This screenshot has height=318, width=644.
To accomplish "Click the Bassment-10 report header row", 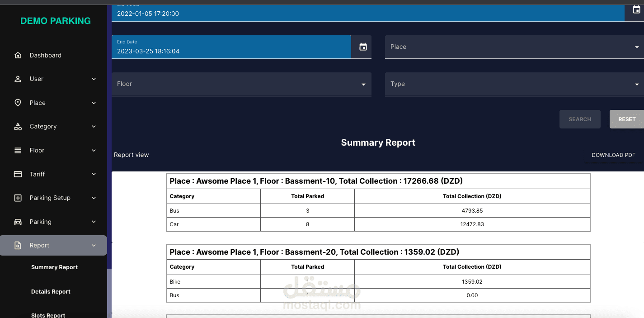I will pos(378,181).
